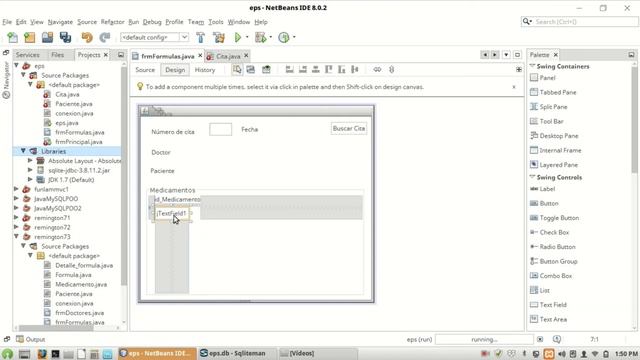Click the Change Horizontal Resizability icon
This screenshot has width=640, height=360.
point(377,70)
